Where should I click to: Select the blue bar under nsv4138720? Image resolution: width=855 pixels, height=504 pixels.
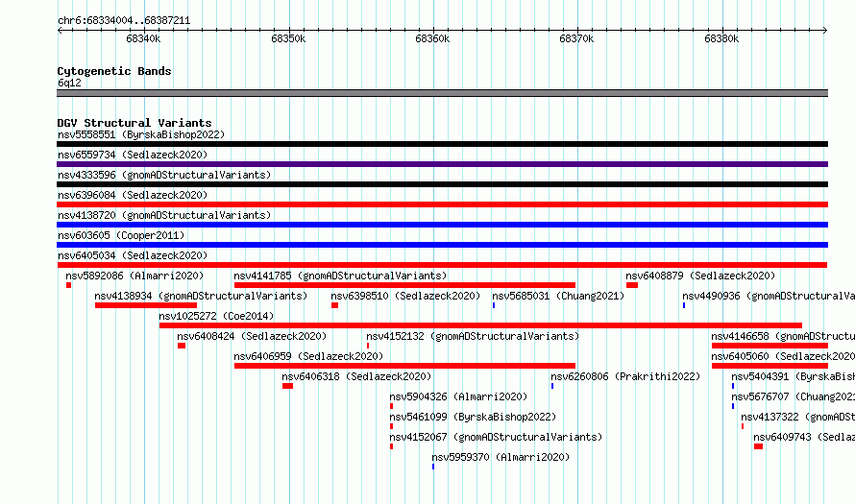coord(442,225)
